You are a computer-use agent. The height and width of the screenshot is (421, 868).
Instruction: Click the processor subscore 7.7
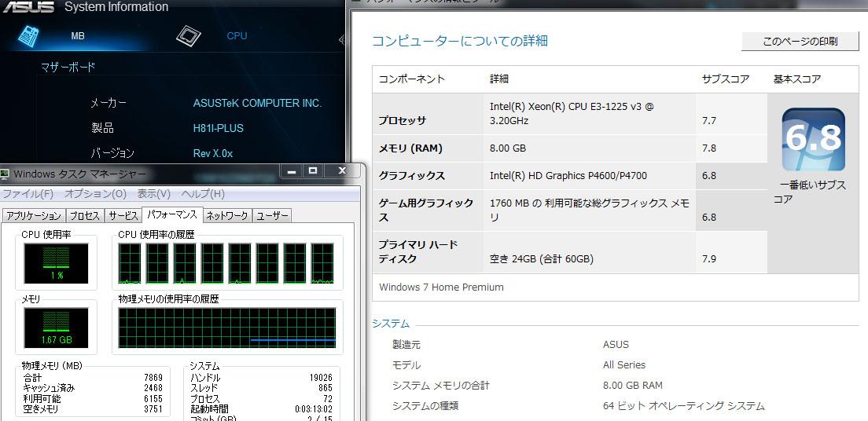tap(709, 121)
